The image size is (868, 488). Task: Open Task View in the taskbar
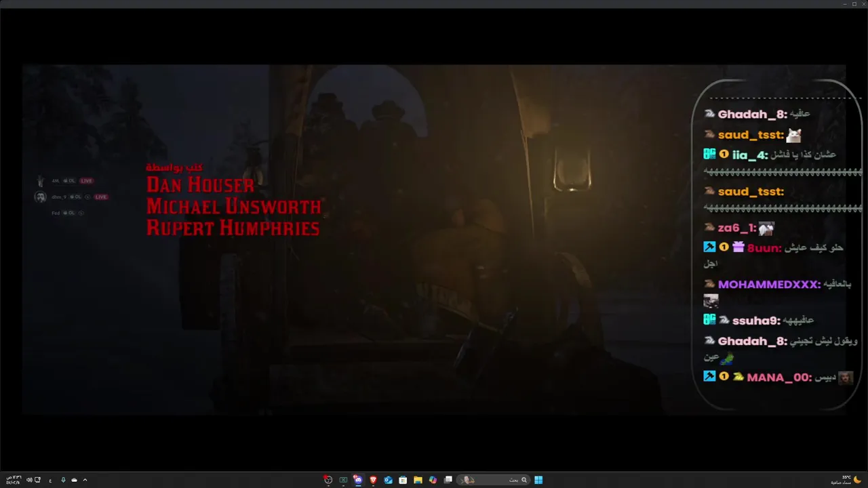coord(448,480)
